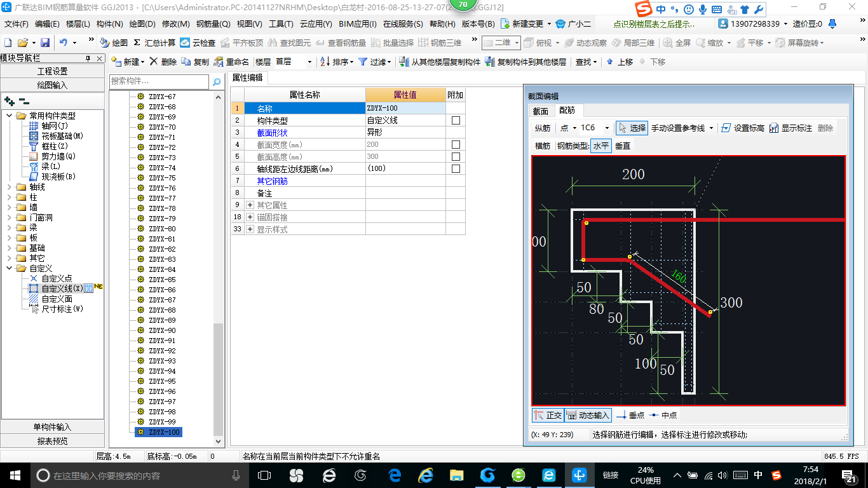Expand the 柱 folder in tree
The width and height of the screenshot is (868, 488).
[10, 197]
